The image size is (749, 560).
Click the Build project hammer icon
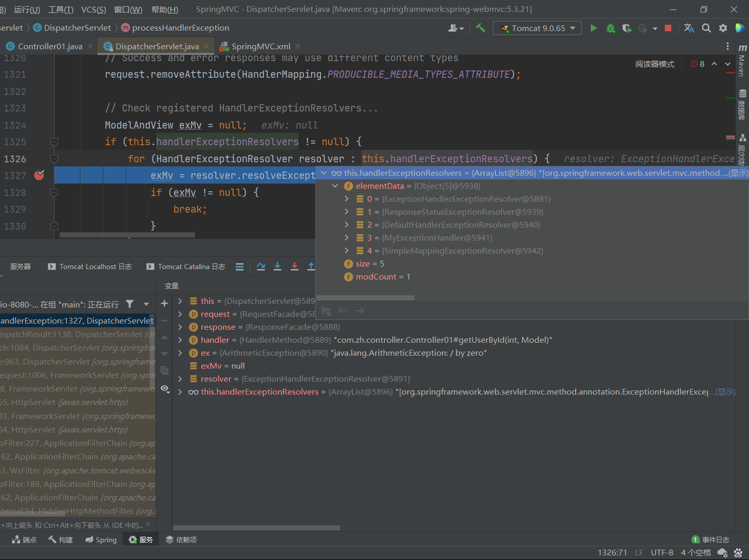(480, 28)
